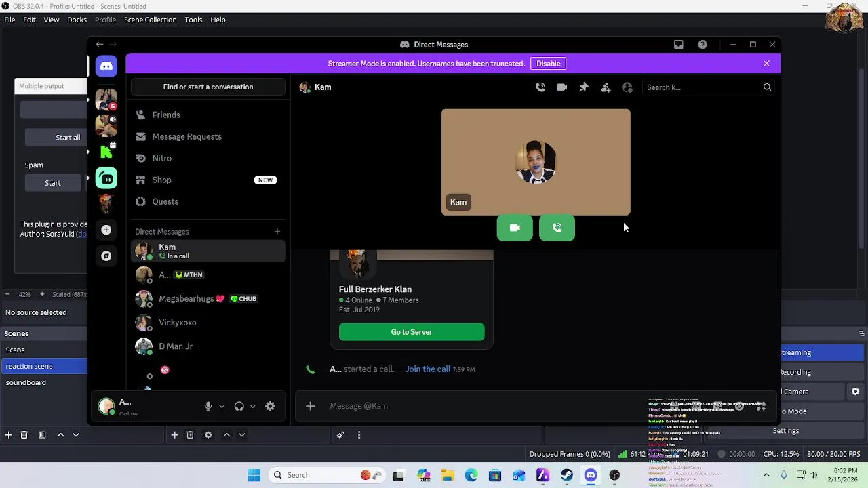
Task: Open OBS Docks menu
Action: point(77,20)
